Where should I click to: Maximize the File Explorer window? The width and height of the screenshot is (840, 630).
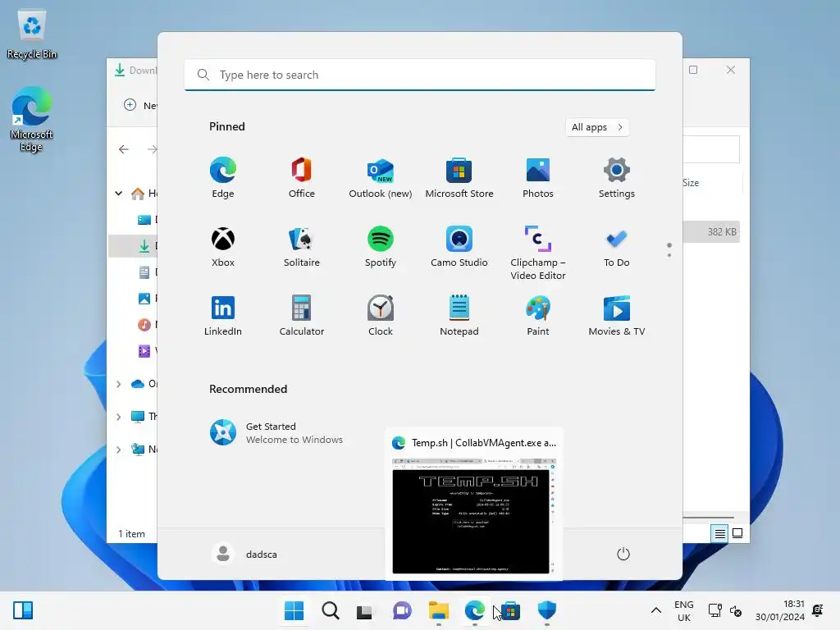pyautogui.click(x=693, y=70)
